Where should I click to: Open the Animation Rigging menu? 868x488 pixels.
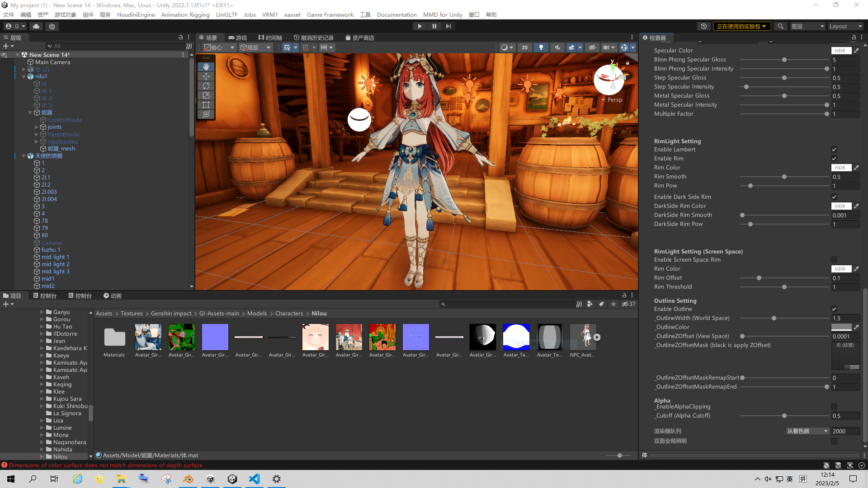[x=185, y=14]
